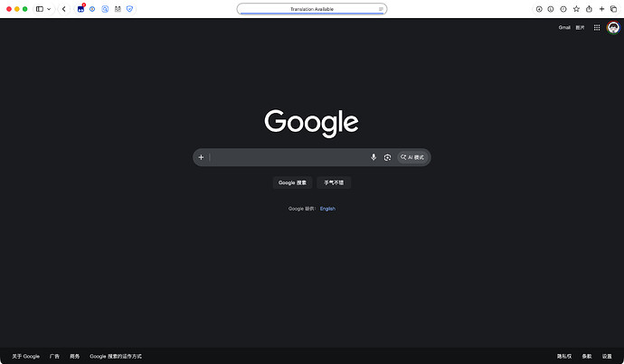
Task: Open the tab group dropdown chevron
Action: coord(49,9)
